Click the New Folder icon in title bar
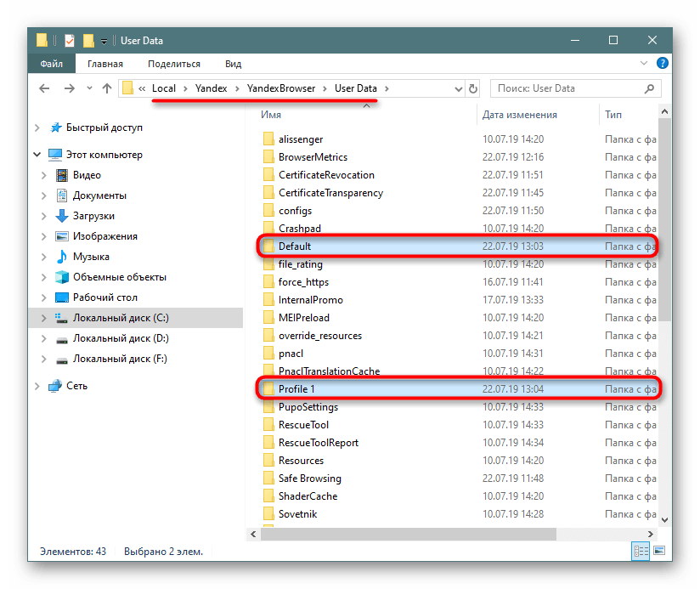700x589 pixels. [87, 41]
